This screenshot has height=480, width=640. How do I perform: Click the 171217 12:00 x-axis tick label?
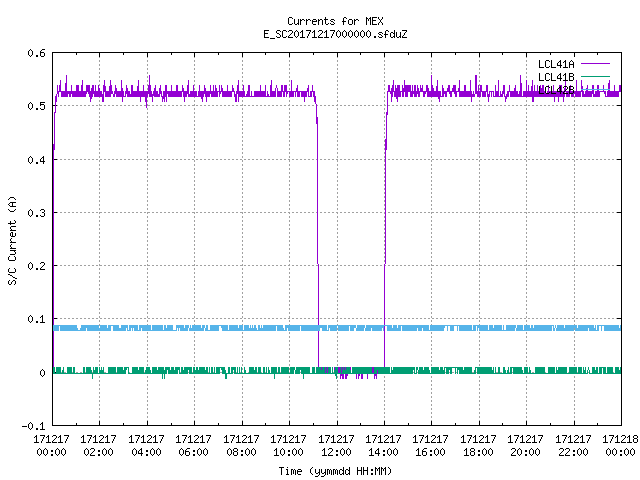click(336, 446)
